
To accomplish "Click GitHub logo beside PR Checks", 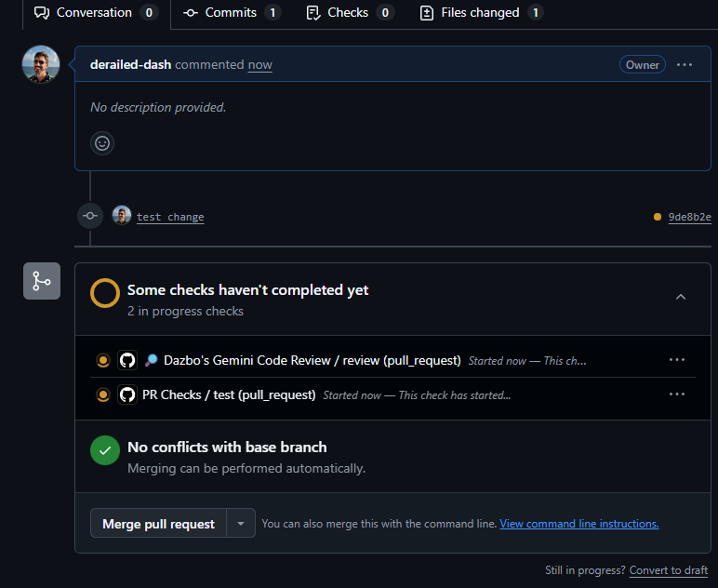I will tap(127, 394).
